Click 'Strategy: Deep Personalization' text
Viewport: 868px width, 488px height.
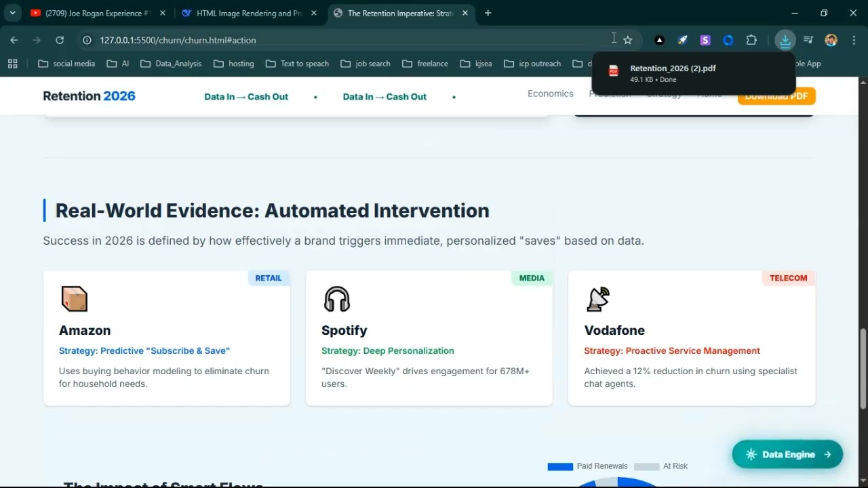(x=388, y=351)
